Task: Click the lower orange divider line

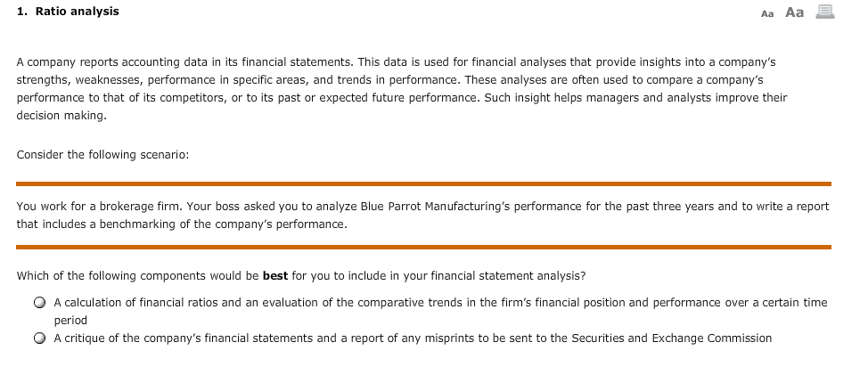Action: click(x=423, y=247)
